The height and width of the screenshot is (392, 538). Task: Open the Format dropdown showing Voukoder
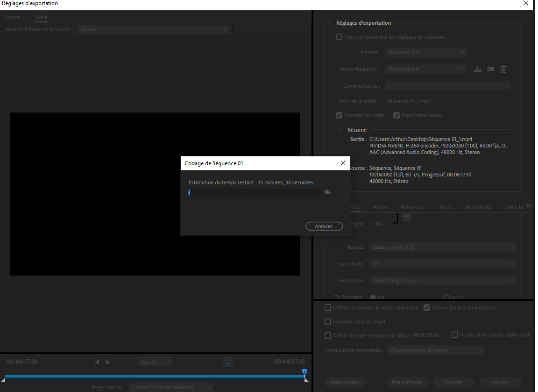pyautogui.click(x=426, y=52)
